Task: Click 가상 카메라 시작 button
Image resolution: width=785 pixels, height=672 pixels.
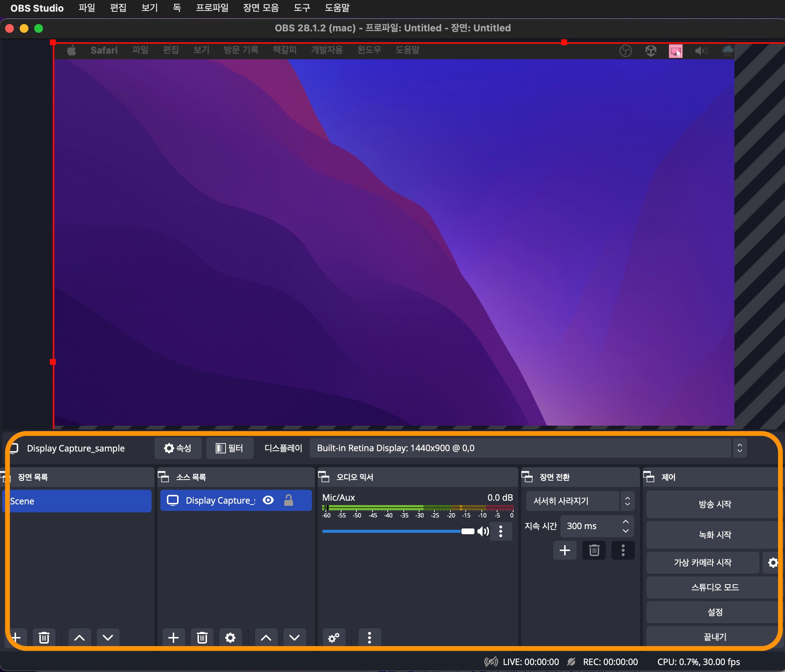Action: (702, 563)
